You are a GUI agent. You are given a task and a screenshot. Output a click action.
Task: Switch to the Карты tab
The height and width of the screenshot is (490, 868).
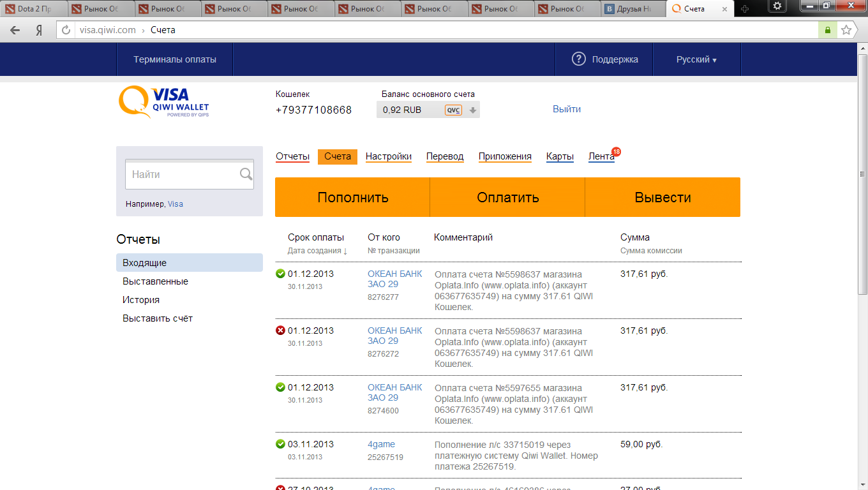click(x=560, y=156)
